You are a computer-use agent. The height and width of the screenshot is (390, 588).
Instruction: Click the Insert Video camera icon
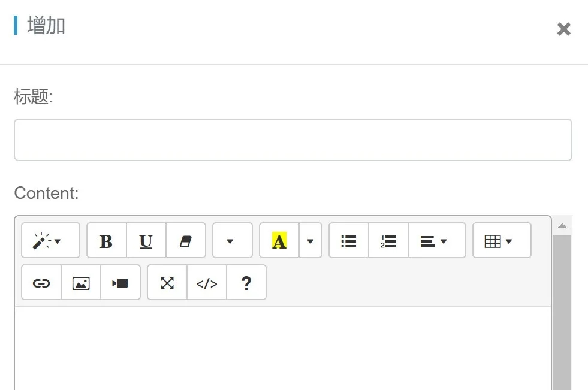pos(120,283)
